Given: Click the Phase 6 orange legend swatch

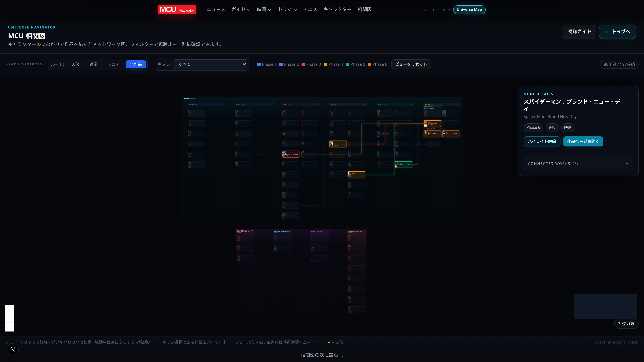Looking at the screenshot, I should pyautogui.click(x=369, y=64).
